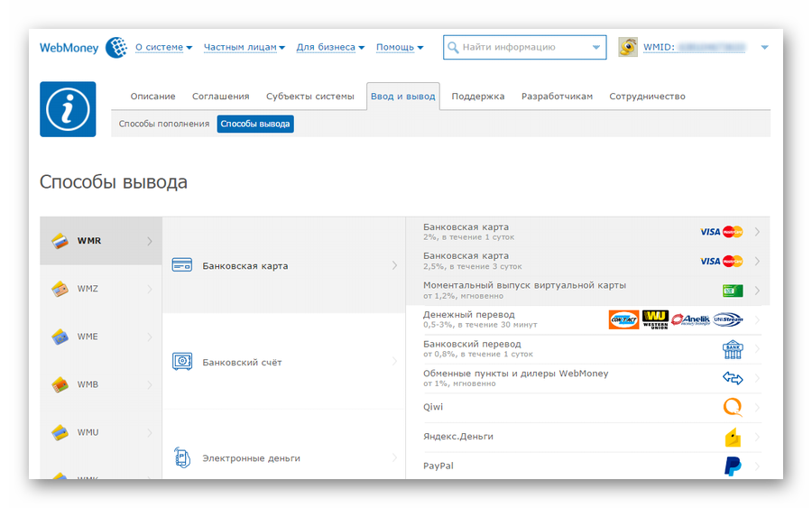Click the Найти информацию search field
Screen dimensions: 812x508
[524, 47]
